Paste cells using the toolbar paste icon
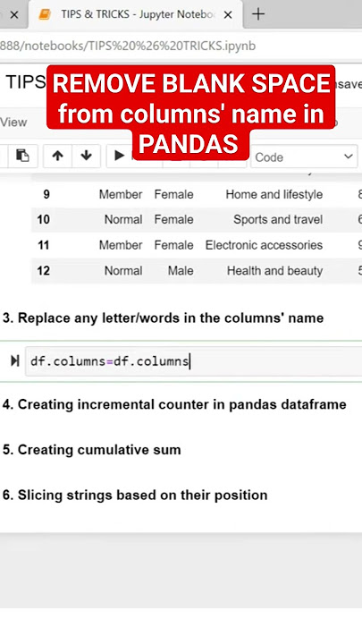 click(22, 156)
